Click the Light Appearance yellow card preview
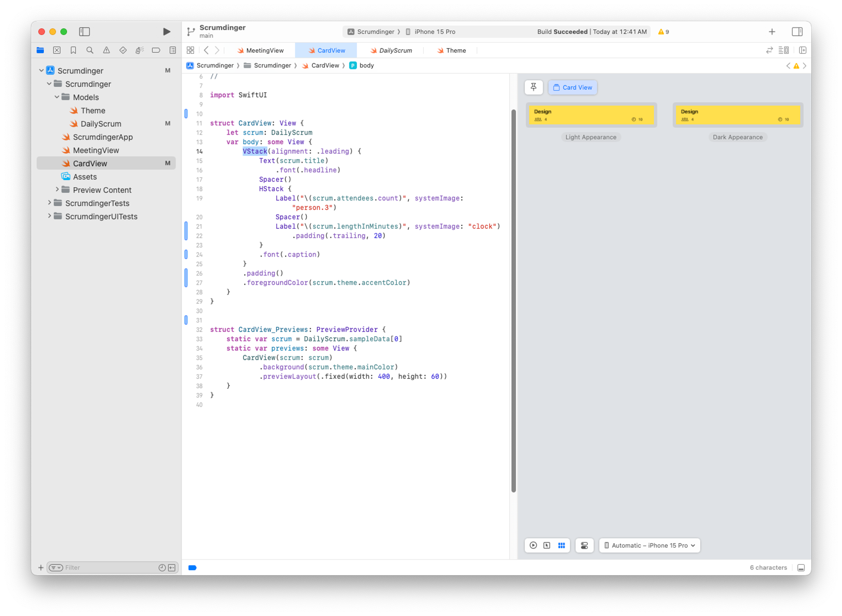Image resolution: width=842 pixels, height=616 pixels. [x=591, y=115]
